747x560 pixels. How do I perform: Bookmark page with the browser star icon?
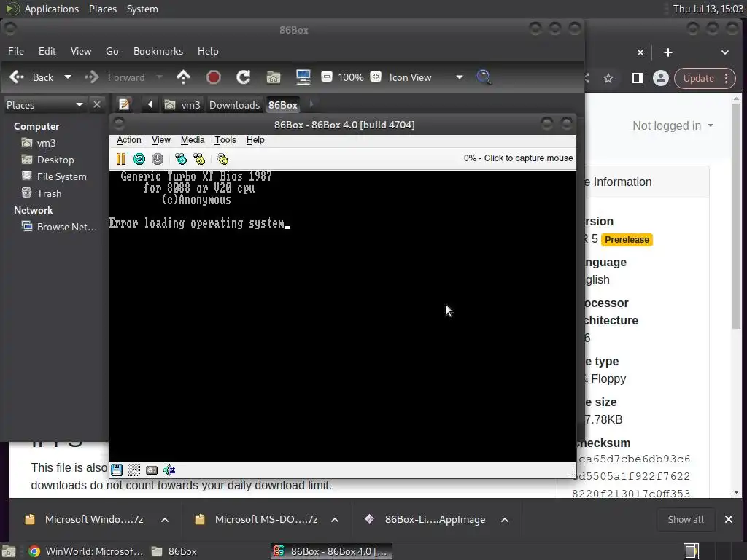click(608, 78)
